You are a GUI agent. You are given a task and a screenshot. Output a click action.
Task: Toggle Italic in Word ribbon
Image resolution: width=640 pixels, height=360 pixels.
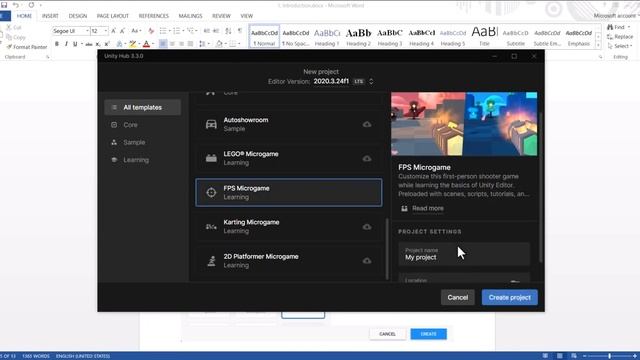pos(66,44)
